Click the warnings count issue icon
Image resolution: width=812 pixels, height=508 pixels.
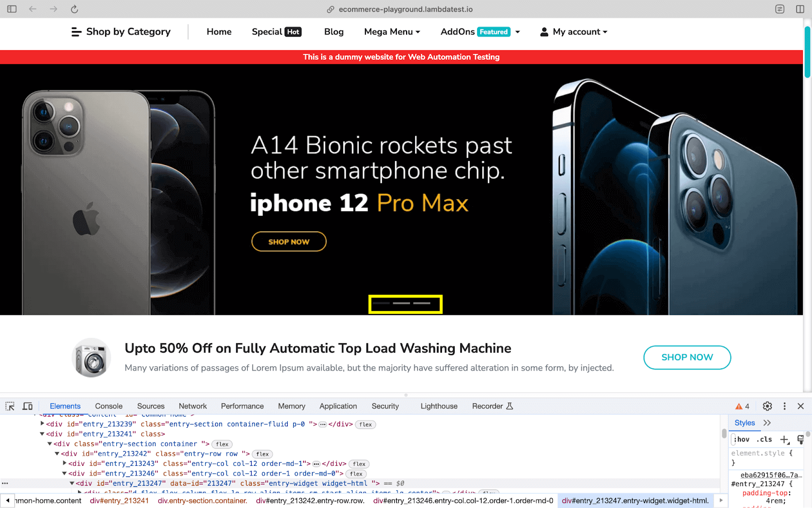[x=742, y=406]
